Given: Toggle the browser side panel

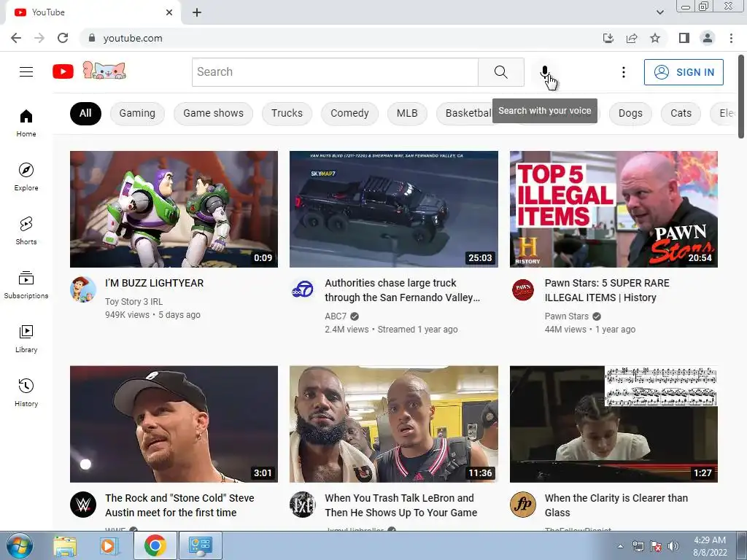Looking at the screenshot, I should coord(684,38).
